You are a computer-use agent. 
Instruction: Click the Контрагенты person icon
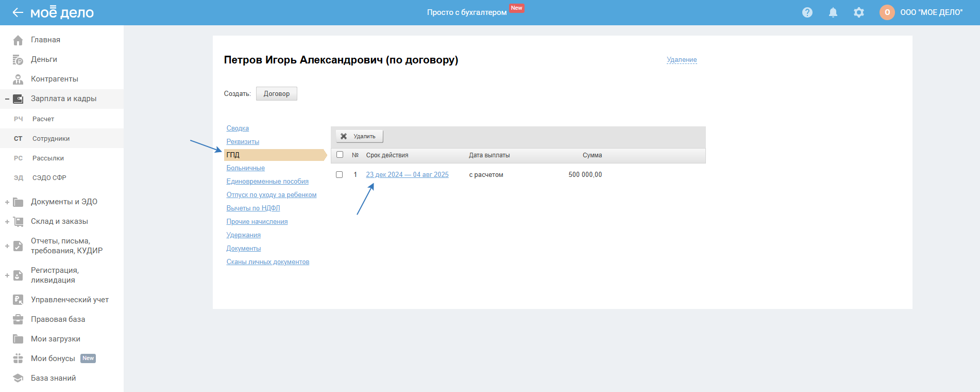point(18,79)
